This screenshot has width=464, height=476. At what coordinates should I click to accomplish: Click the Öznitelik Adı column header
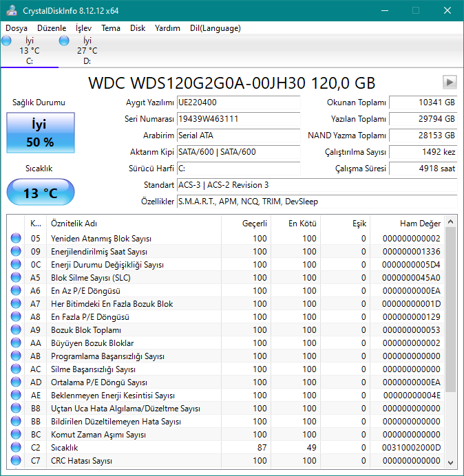[134, 224]
